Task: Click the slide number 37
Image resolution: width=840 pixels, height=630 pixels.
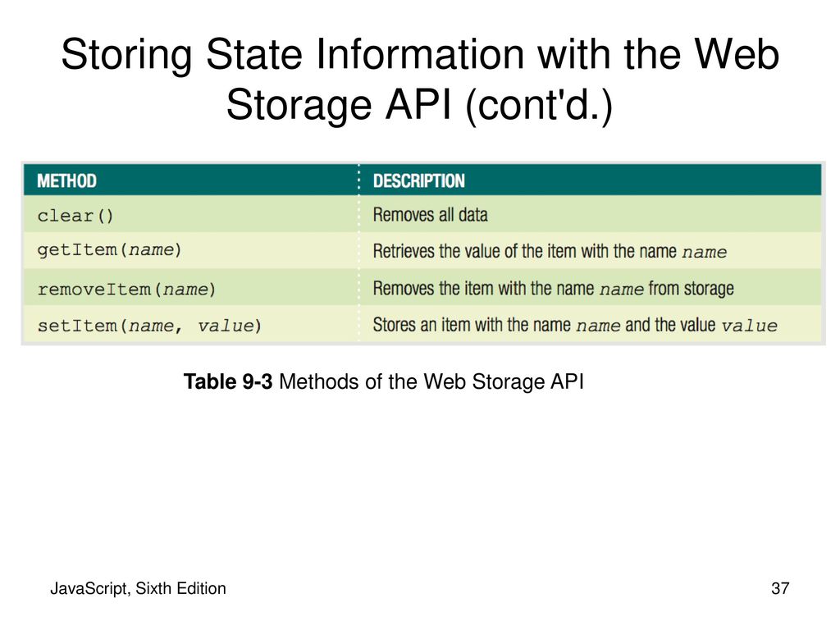Action: coord(780,588)
